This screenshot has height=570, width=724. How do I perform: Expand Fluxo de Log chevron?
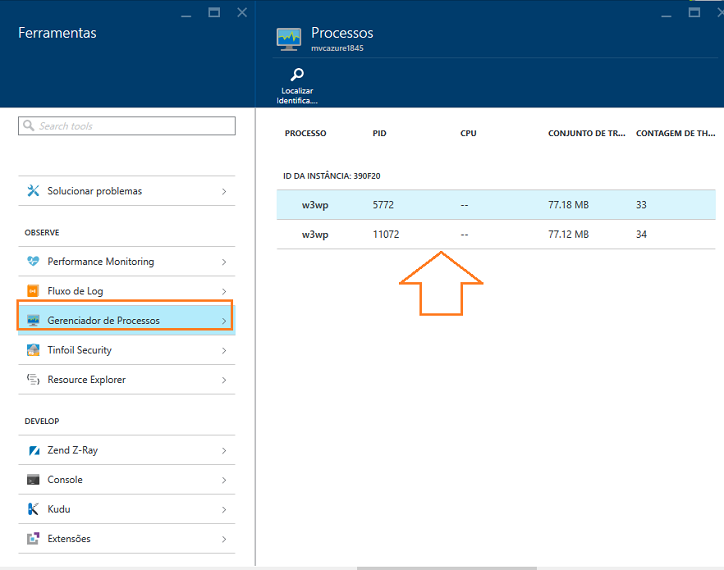(x=224, y=291)
